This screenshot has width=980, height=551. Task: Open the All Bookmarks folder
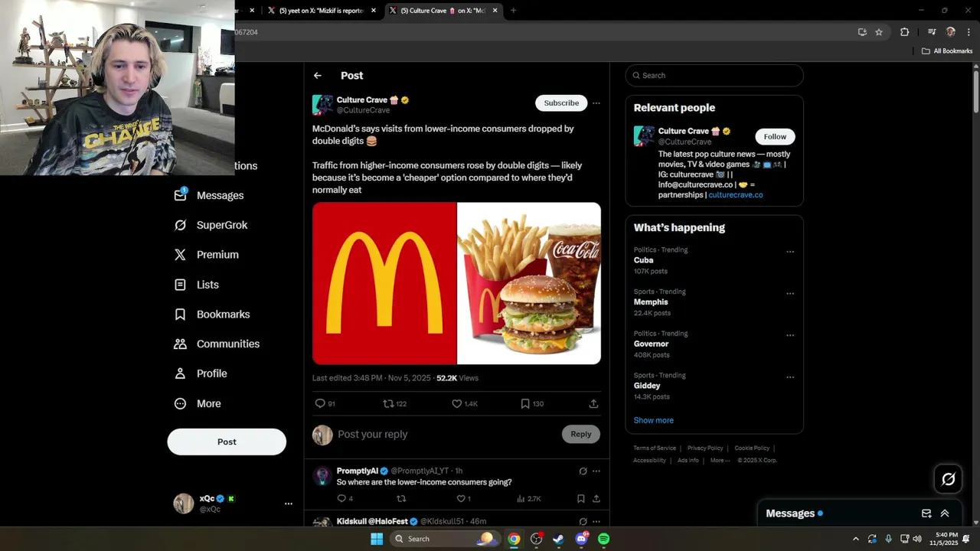click(947, 51)
